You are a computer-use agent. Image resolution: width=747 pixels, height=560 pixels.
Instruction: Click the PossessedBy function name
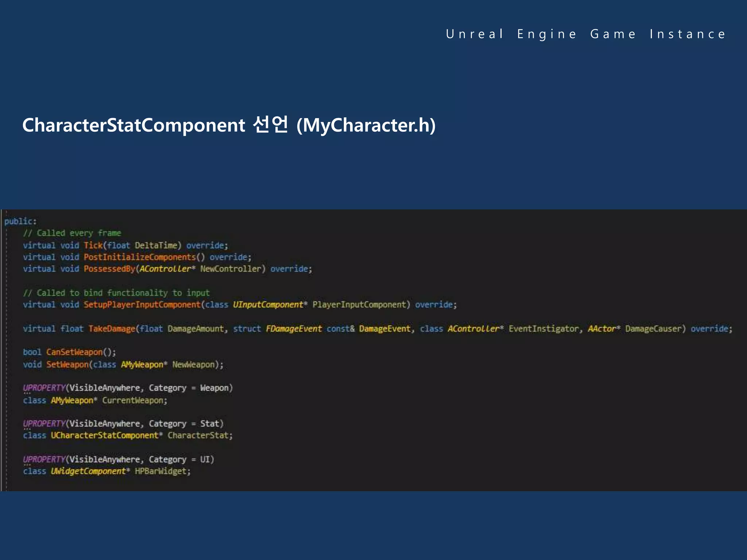109,269
